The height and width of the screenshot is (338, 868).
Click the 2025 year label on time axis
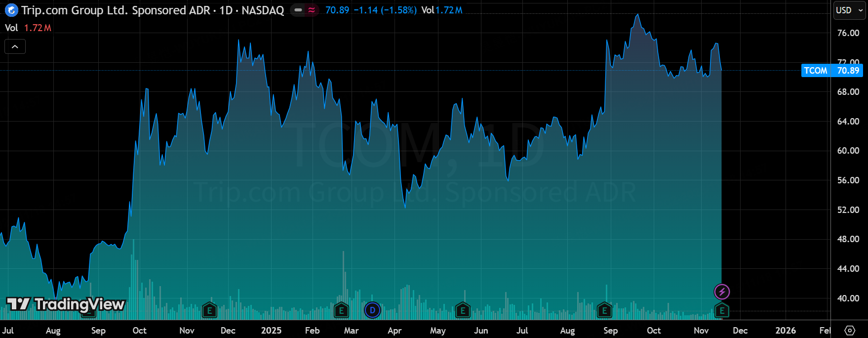(x=271, y=330)
